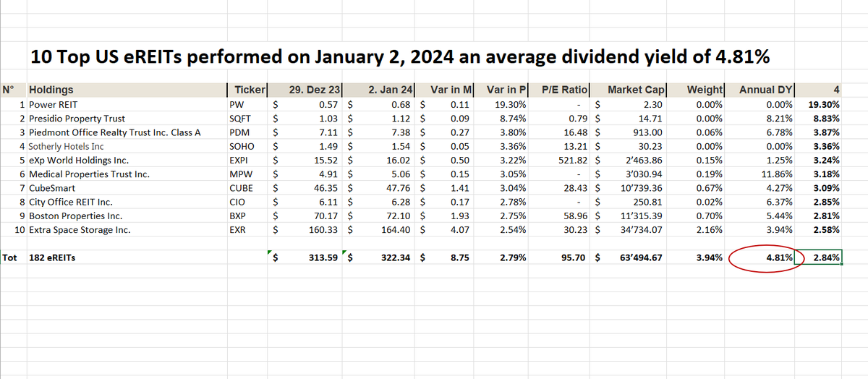Select the CIO ticker cell
Image resolution: width=868 pixels, height=379 pixels.
click(247, 202)
